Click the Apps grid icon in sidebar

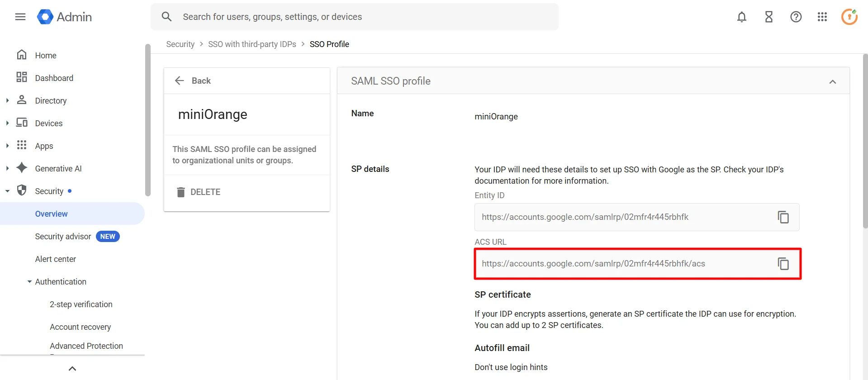(22, 145)
